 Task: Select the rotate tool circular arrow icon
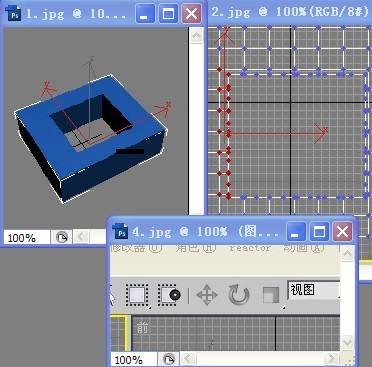[x=239, y=295]
